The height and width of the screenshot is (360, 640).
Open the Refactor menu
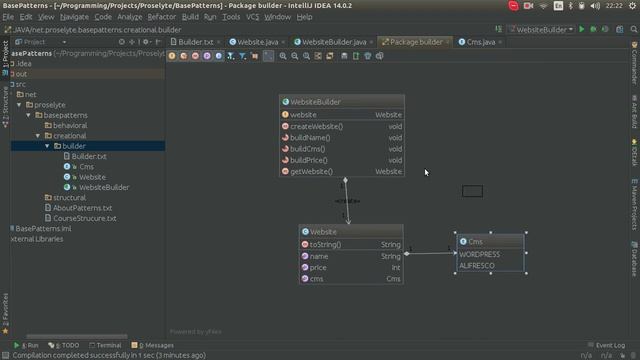(x=162, y=17)
